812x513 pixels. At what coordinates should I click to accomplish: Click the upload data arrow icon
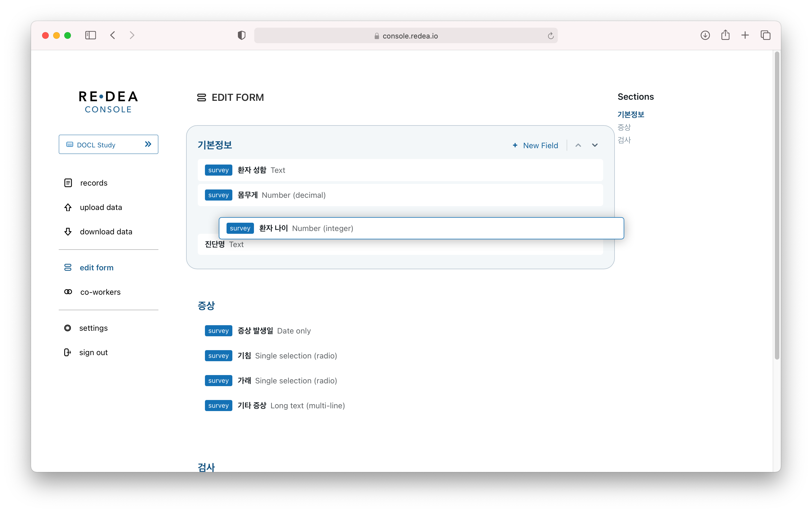pyautogui.click(x=68, y=207)
